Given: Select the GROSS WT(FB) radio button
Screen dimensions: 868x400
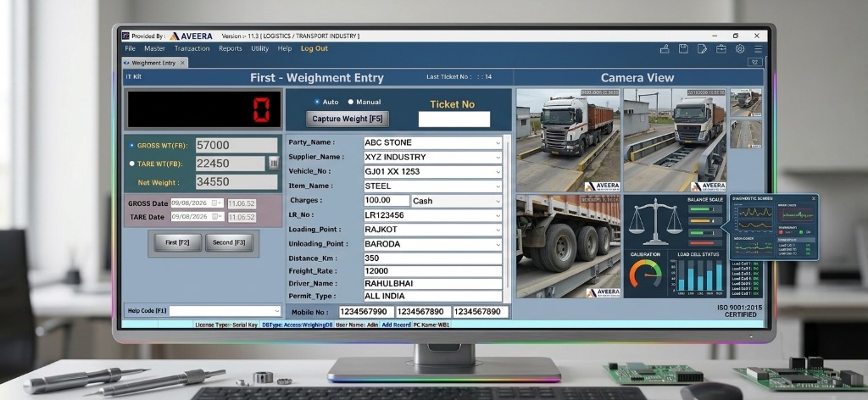Looking at the screenshot, I should [131, 146].
